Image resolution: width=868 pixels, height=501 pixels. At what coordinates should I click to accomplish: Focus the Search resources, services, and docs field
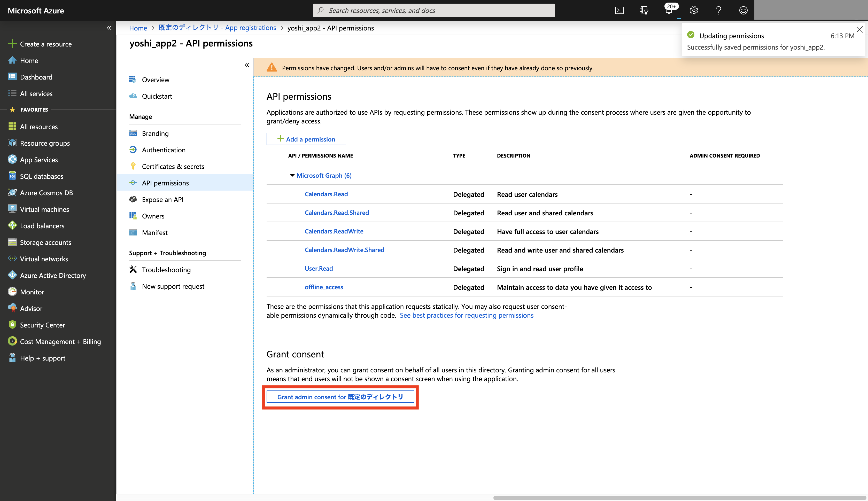(434, 10)
